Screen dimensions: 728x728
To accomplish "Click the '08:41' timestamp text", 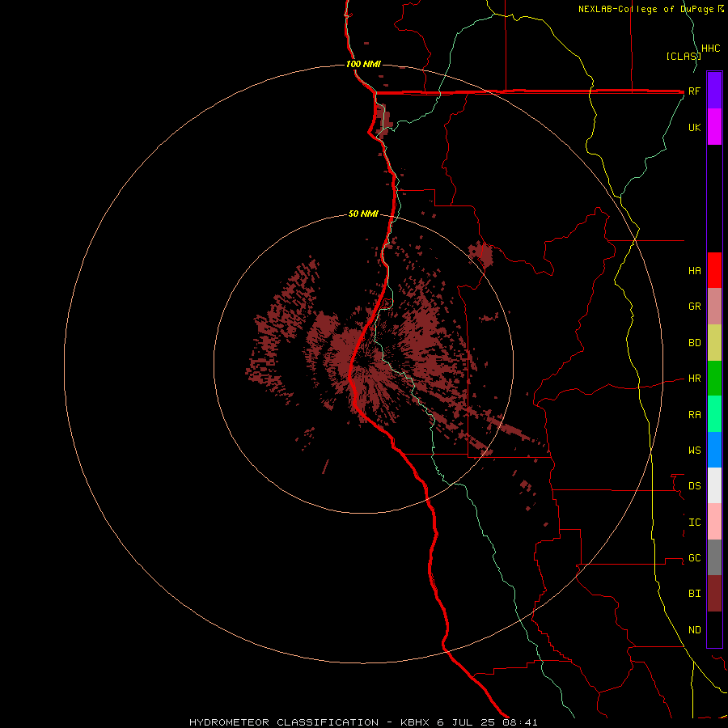I will 520,722.
